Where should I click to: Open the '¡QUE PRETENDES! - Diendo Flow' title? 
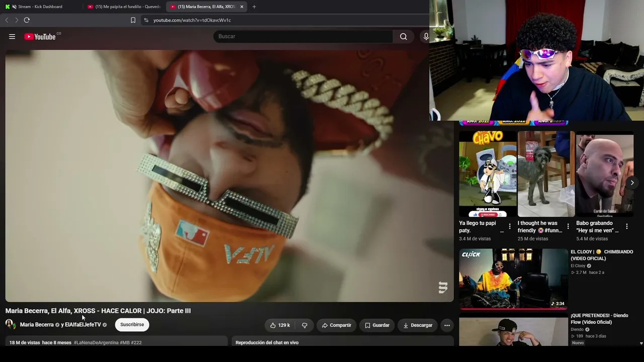(x=599, y=319)
